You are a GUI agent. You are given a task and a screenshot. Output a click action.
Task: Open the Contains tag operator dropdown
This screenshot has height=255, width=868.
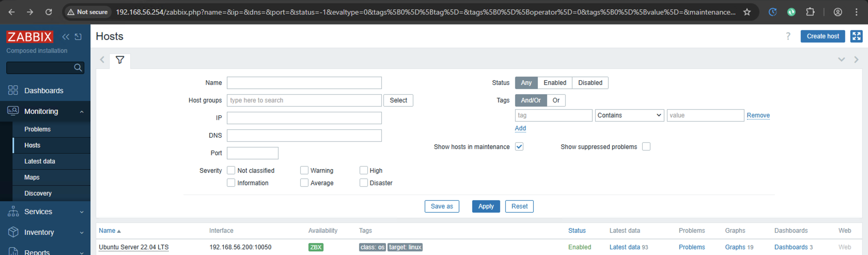629,115
